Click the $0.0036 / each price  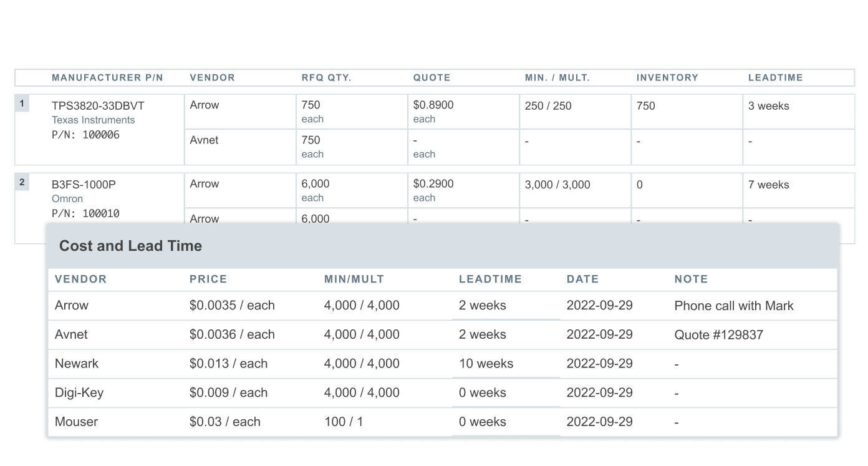pos(232,334)
